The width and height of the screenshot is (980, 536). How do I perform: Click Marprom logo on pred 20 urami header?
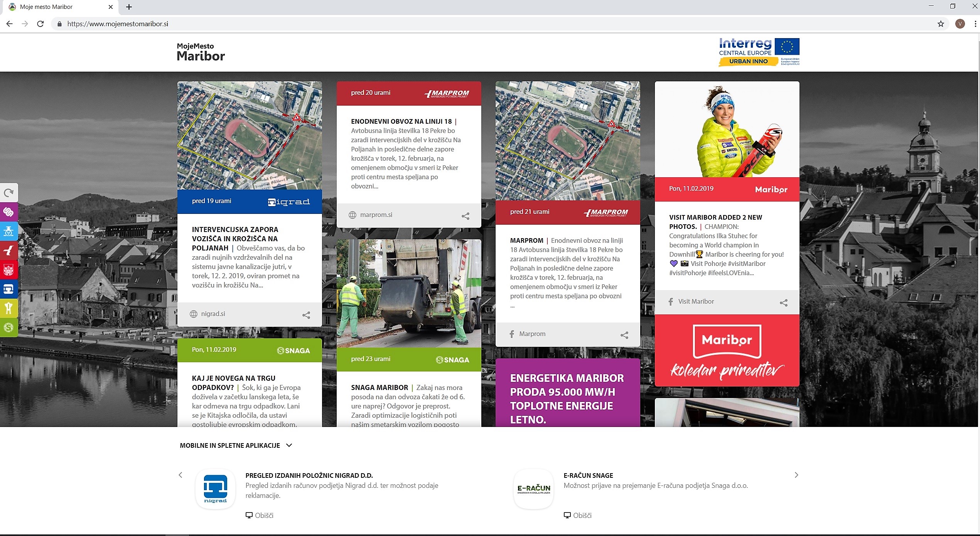[447, 94]
